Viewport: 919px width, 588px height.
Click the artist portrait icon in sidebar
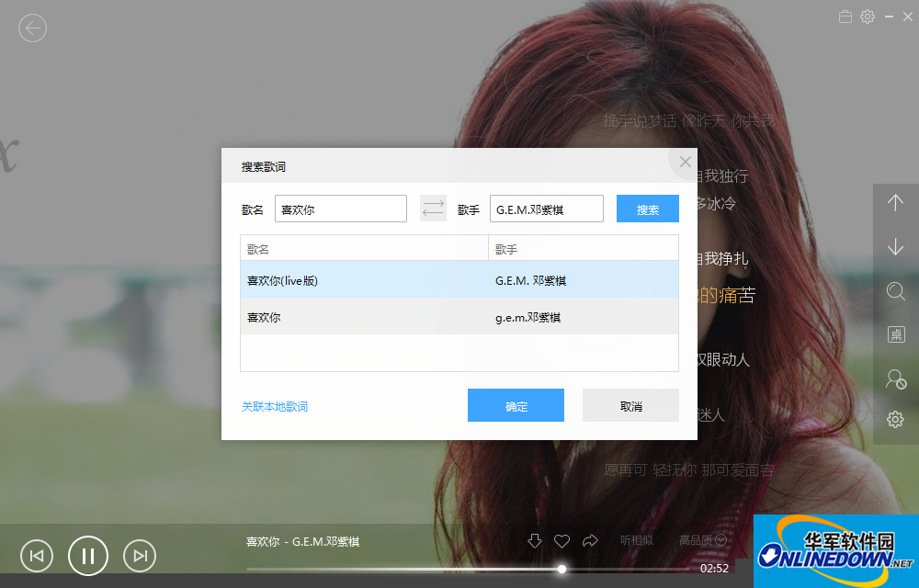895,379
